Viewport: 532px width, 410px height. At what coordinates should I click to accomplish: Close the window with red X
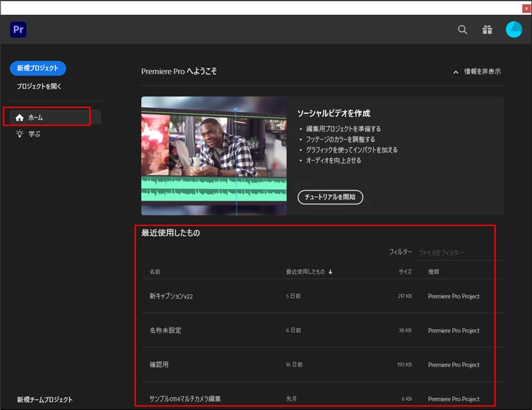pyautogui.click(x=526, y=8)
